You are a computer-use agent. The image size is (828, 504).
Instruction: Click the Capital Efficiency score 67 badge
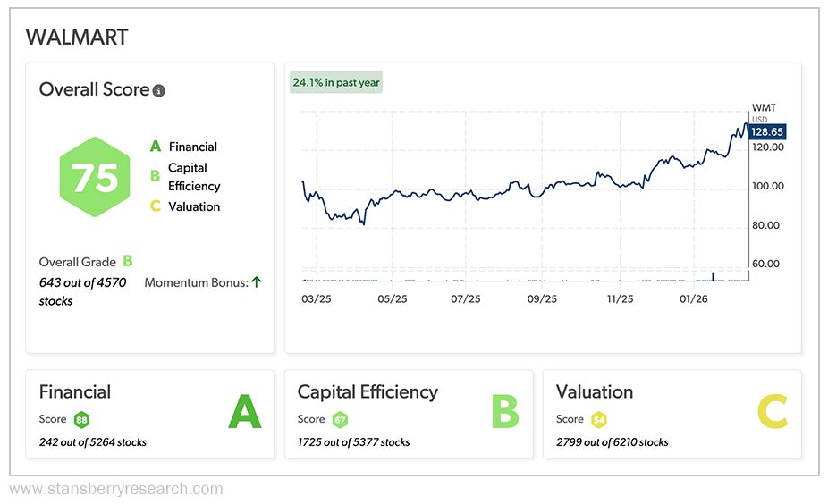pyautogui.click(x=340, y=419)
